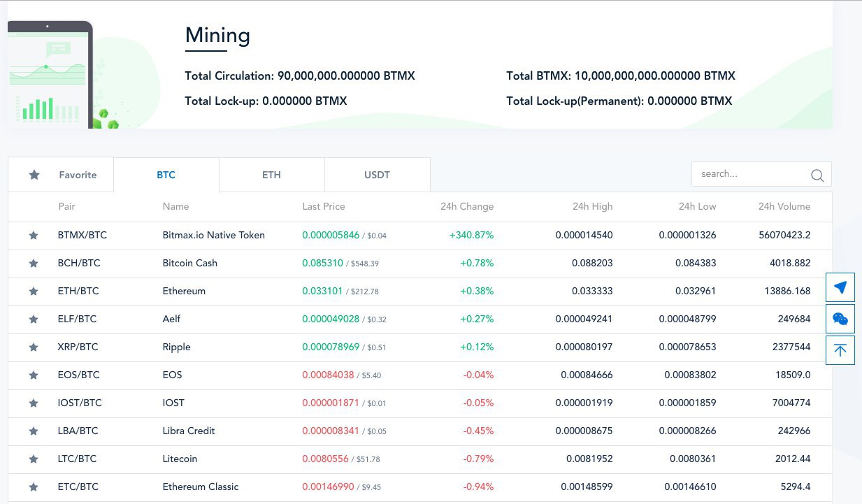Click the +0.78% change value
The image size is (862, 504).
[477, 264]
